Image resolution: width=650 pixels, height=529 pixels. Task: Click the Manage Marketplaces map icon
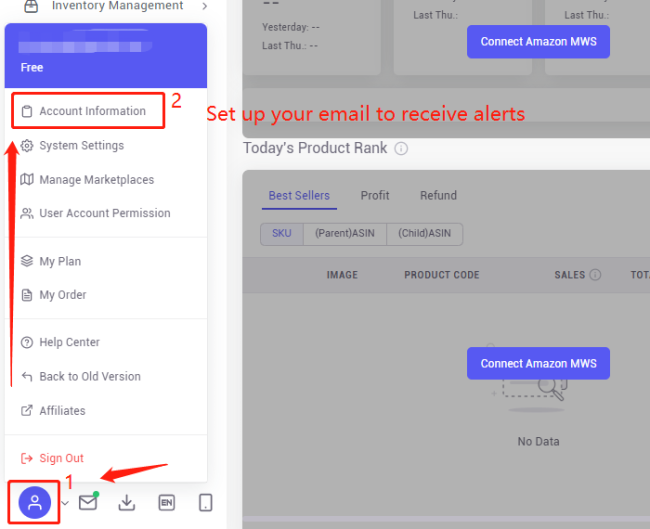pos(27,180)
